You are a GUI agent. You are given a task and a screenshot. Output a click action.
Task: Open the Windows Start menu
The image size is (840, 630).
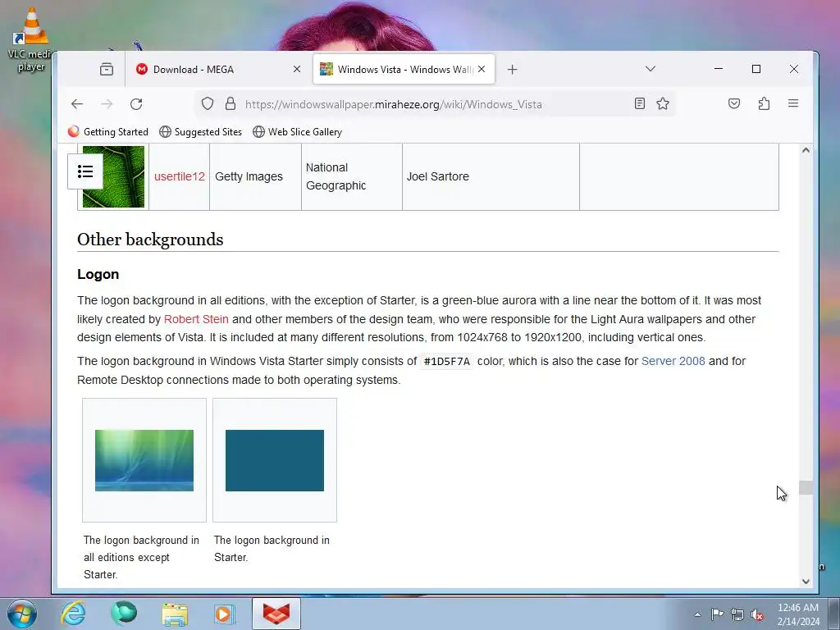pos(22,614)
